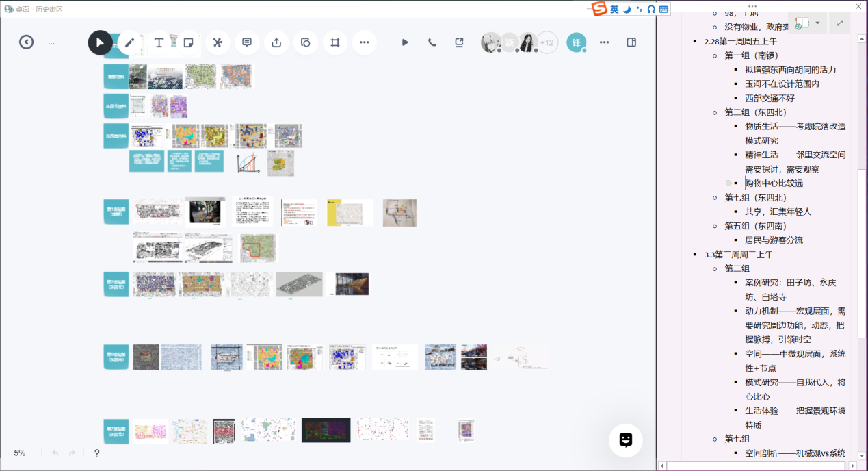The image size is (868, 471).
Task: Open the menu next to back button
Action: [51, 43]
